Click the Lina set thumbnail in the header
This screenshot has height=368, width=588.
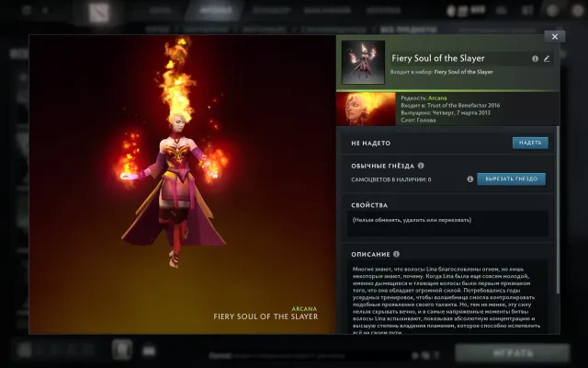point(363,63)
